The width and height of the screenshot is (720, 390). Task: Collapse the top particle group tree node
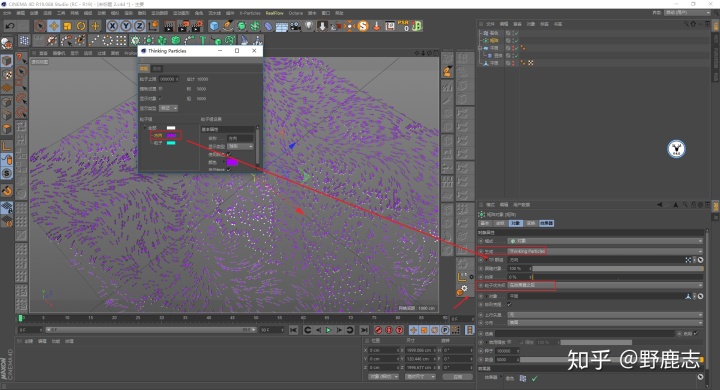pos(145,128)
